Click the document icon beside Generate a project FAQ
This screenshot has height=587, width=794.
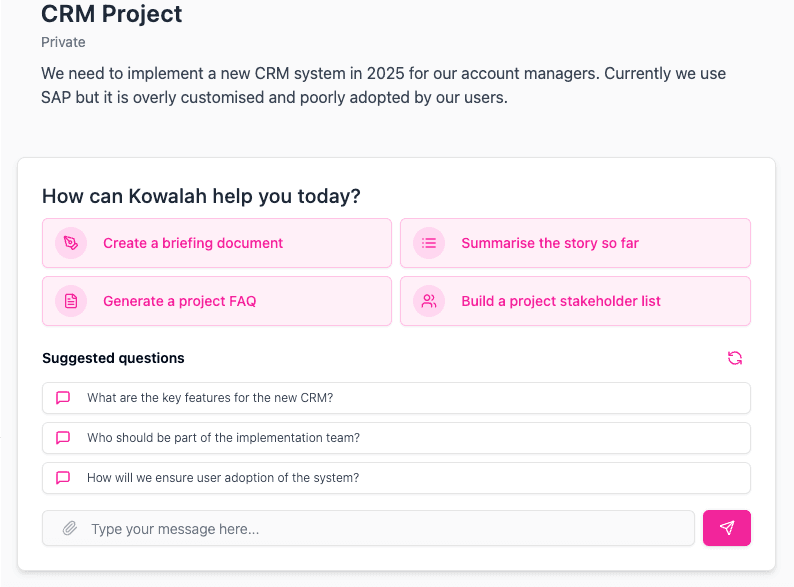coord(71,301)
